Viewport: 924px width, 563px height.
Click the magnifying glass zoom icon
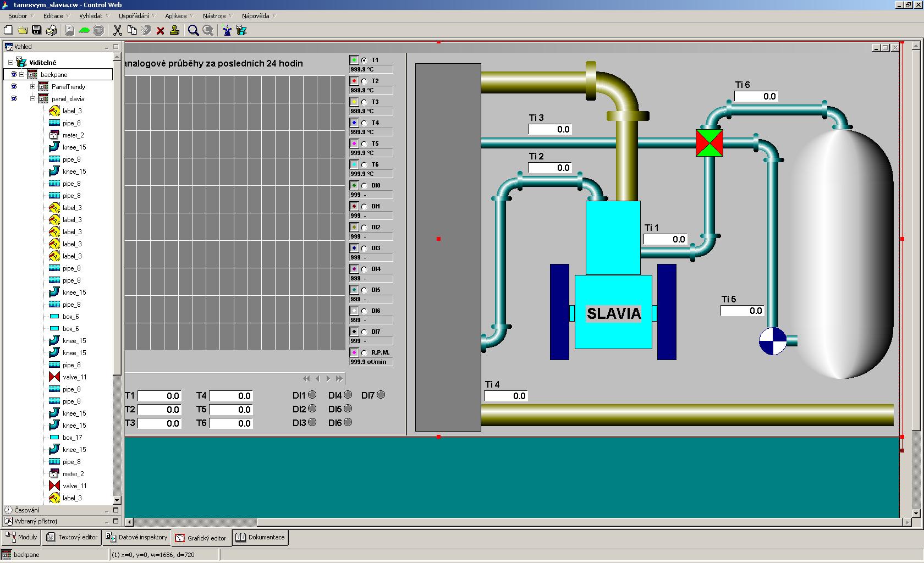tap(194, 30)
